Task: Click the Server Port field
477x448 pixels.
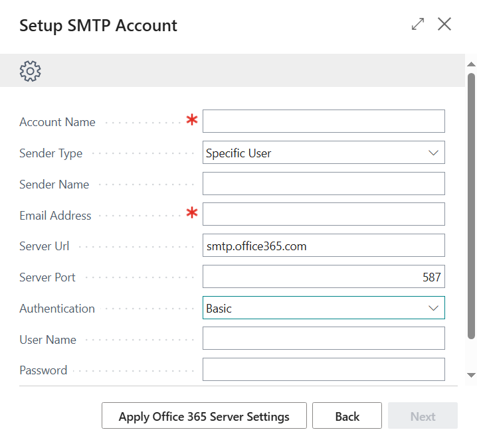Action: pyautogui.click(x=323, y=277)
